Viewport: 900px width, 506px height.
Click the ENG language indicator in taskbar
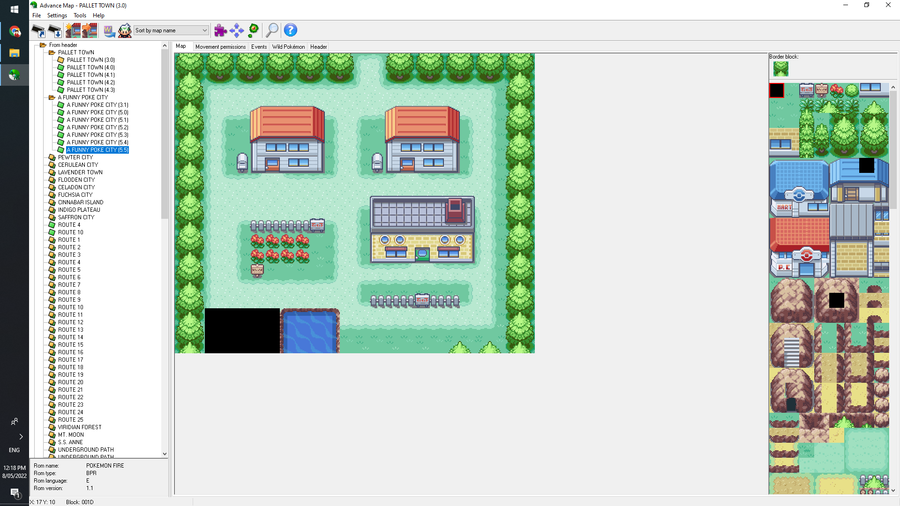tap(14, 450)
